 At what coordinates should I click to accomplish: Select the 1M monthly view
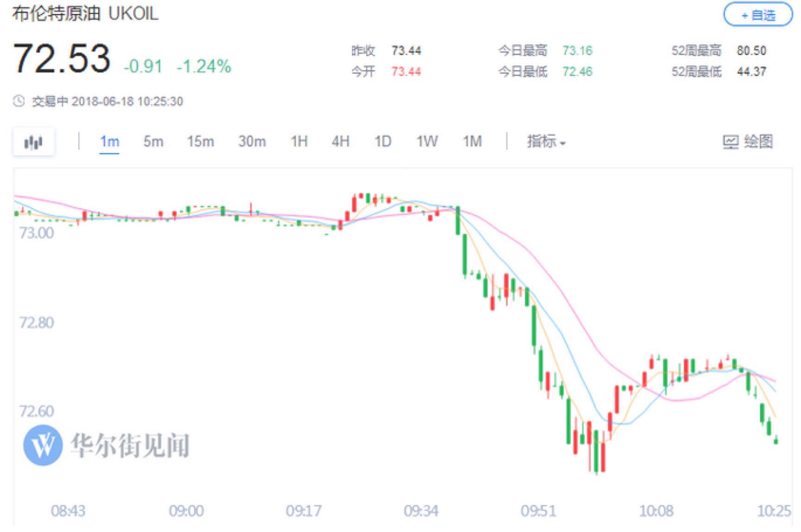point(472,141)
